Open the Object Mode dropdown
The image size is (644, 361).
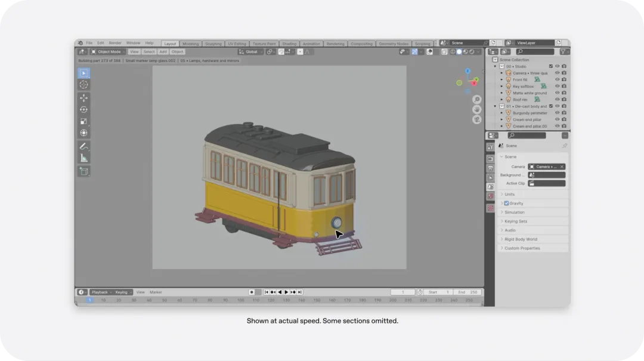(x=109, y=52)
